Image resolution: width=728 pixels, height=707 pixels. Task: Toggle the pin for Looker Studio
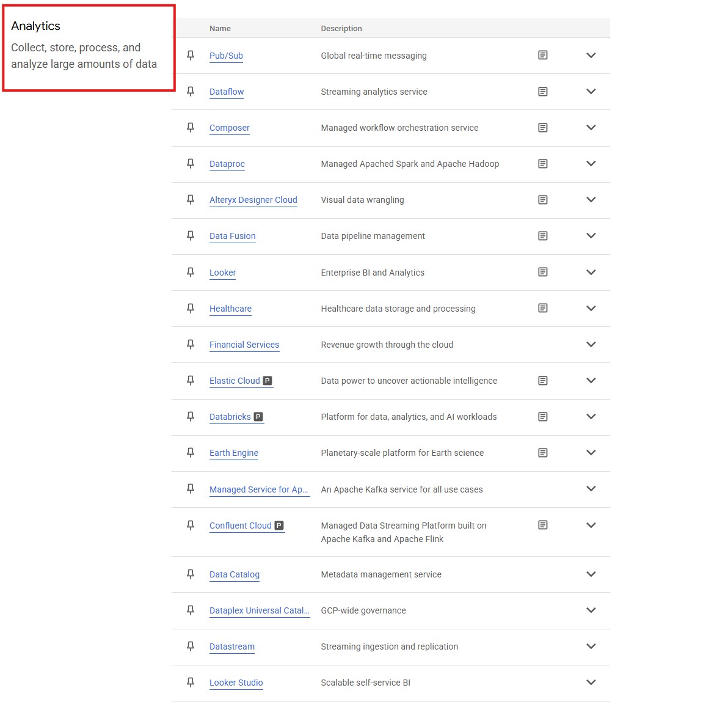click(191, 683)
